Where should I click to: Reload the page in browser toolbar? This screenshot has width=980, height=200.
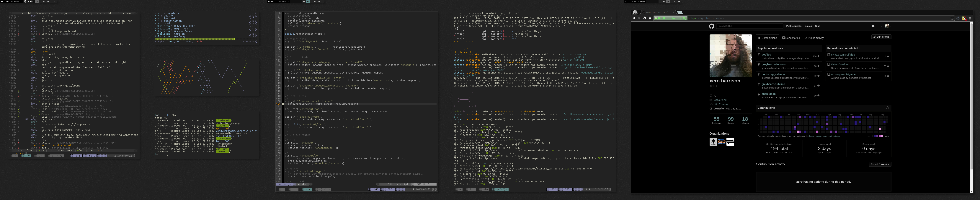click(x=644, y=18)
